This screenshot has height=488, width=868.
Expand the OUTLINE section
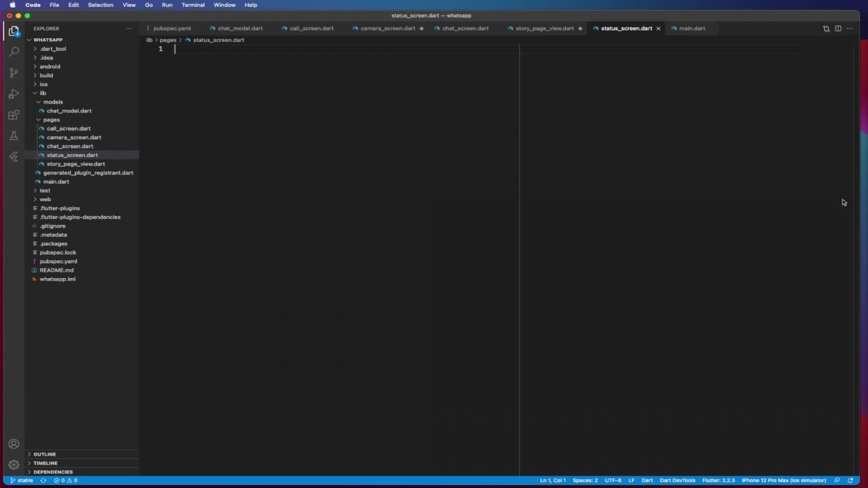[x=45, y=454]
